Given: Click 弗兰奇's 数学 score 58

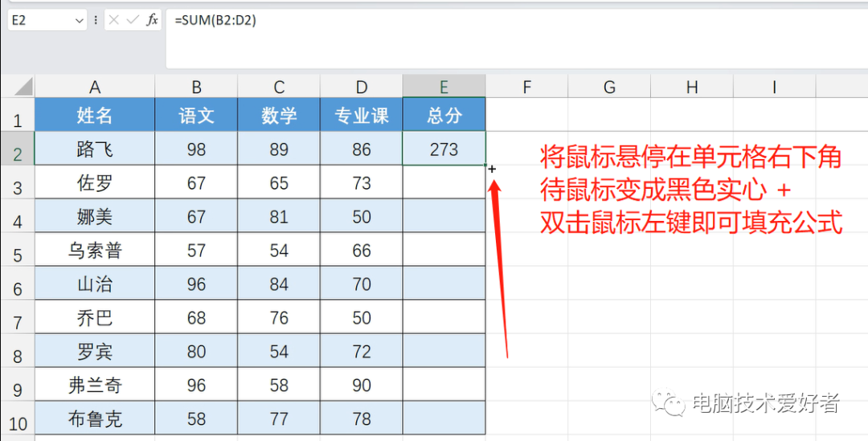Looking at the screenshot, I should coord(279,385).
